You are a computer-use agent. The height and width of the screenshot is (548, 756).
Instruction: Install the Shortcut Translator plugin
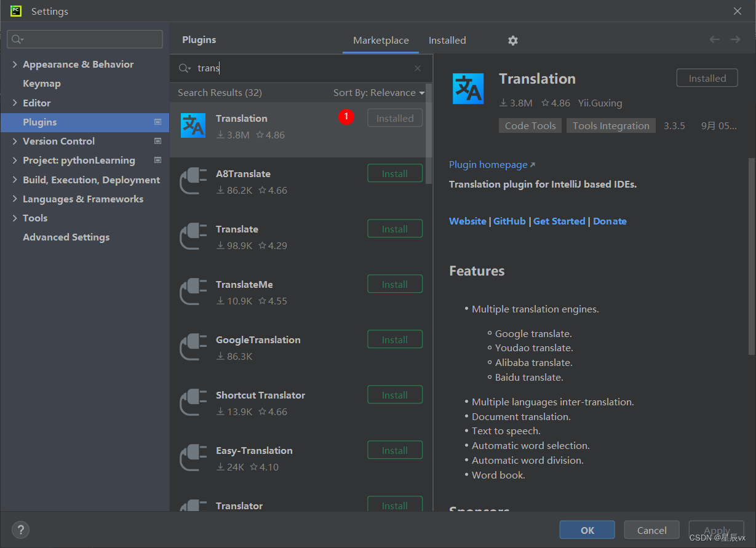(395, 395)
